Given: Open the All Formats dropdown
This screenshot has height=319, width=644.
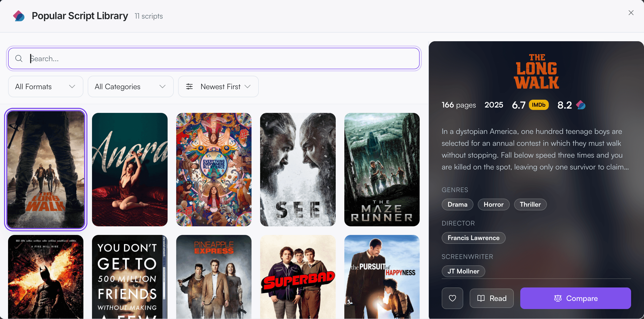Looking at the screenshot, I should click(46, 86).
